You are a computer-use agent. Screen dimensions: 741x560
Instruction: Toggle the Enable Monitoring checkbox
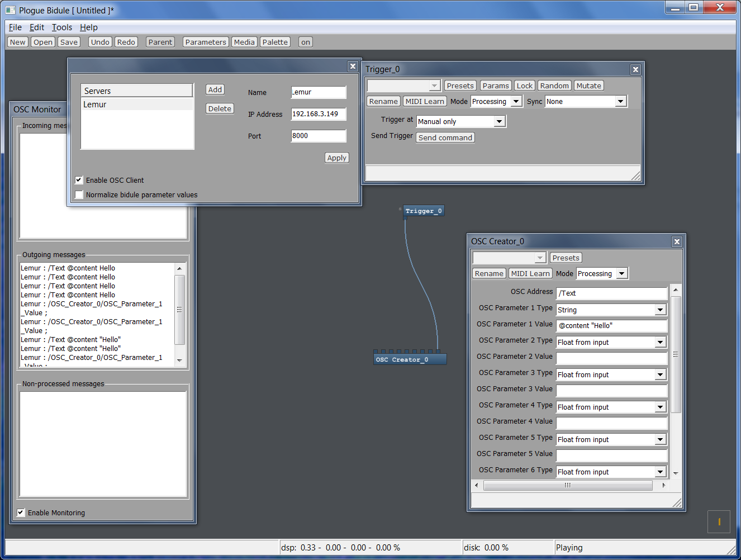coord(21,512)
